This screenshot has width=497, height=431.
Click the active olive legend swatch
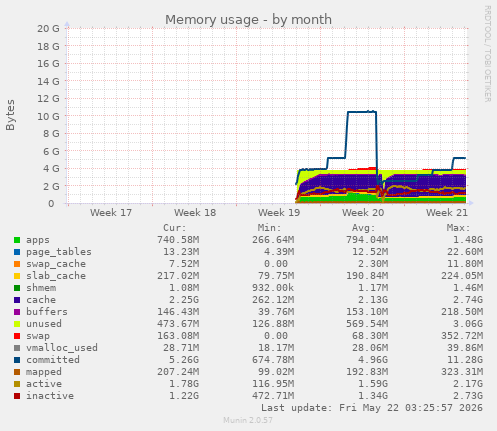click(17, 384)
